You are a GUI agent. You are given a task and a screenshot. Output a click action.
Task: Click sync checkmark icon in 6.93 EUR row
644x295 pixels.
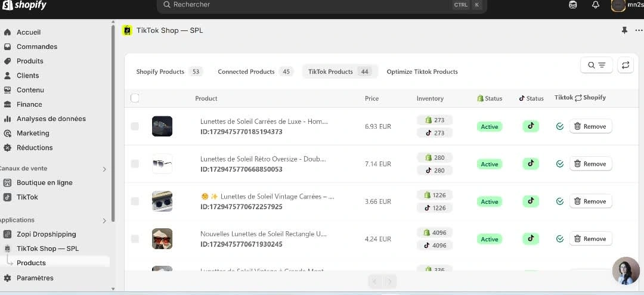(x=559, y=126)
